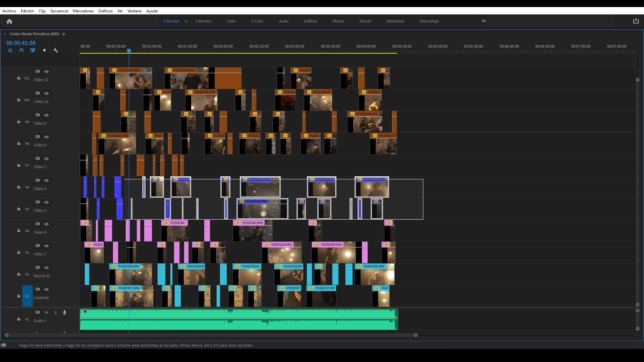Select P1000338.MP4 clip at start of Bajista 01

click(130, 274)
